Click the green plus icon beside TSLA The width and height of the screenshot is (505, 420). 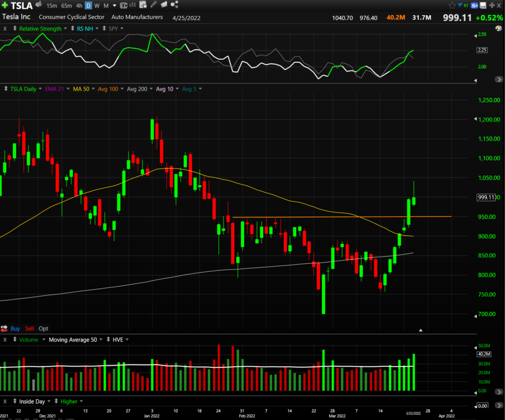5,5
